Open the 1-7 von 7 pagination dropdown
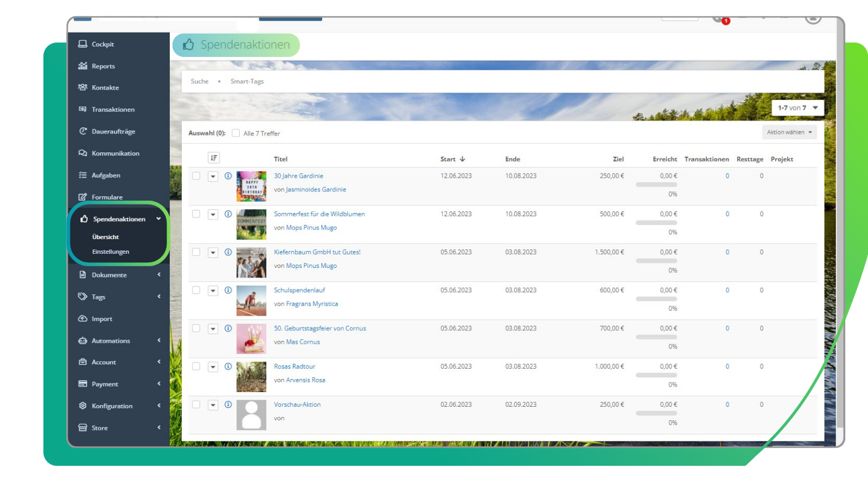Viewport: 868px width, 488px height. point(797,108)
